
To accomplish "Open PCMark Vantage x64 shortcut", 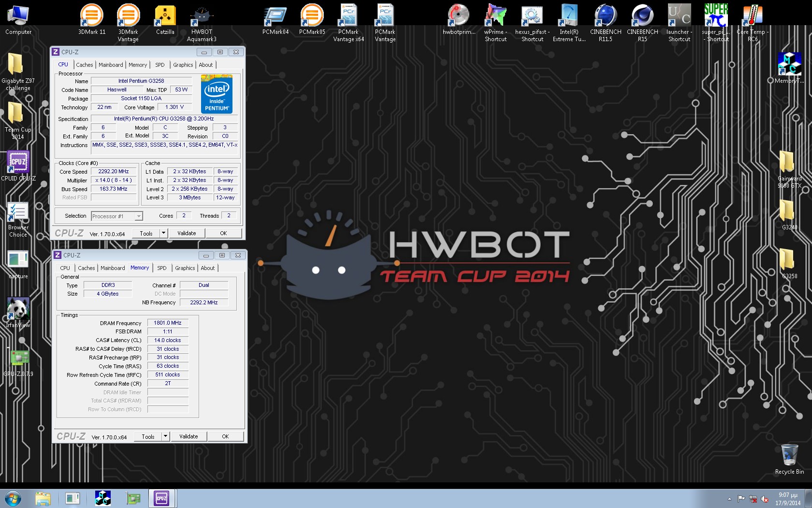I will (x=348, y=23).
